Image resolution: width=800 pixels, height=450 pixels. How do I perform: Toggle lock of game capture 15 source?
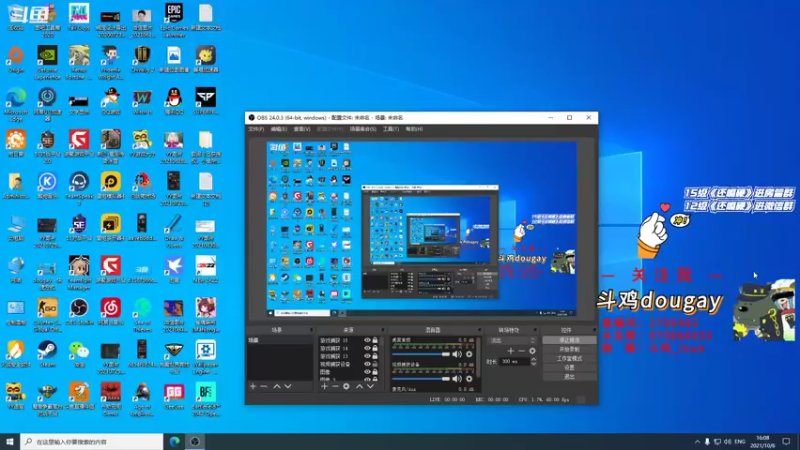click(x=375, y=340)
